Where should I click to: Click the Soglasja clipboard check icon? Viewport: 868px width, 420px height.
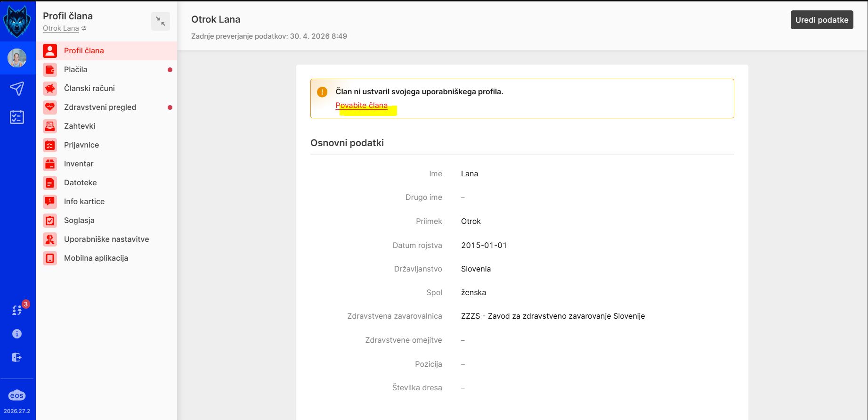click(50, 220)
